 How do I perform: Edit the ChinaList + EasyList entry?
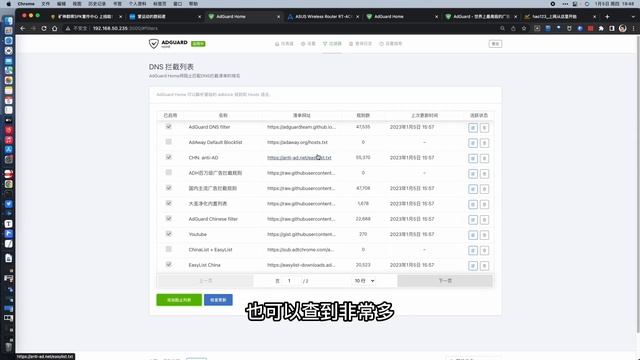[473, 250]
